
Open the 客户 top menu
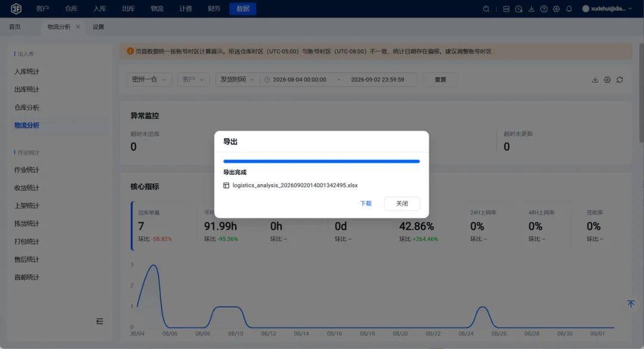[42, 8]
